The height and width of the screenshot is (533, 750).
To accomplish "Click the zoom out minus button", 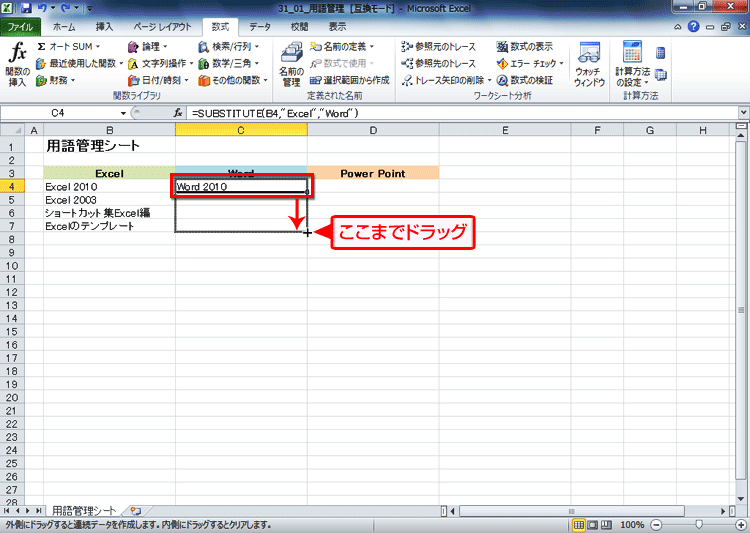I will pos(657,525).
